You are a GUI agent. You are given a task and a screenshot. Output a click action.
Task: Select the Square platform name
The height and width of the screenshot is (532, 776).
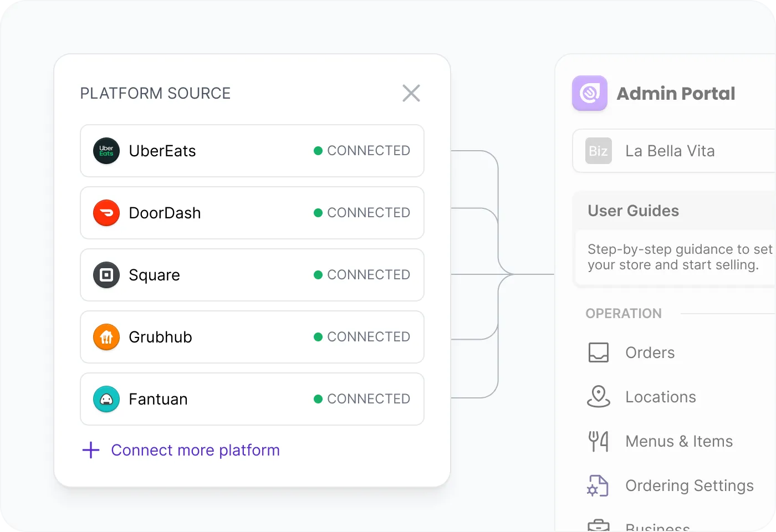tap(154, 275)
